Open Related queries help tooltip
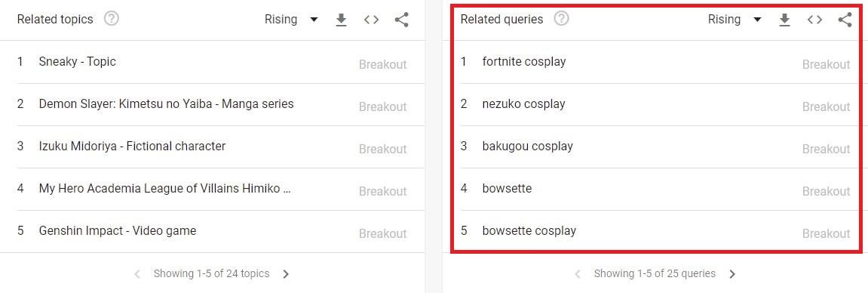The image size is (868, 293). pyautogui.click(x=561, y=20)
